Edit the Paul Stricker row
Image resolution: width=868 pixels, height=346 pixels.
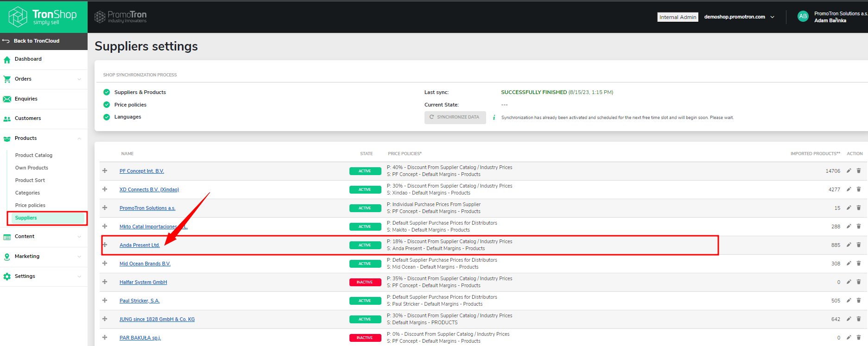pyautogui.click(x=849, y=301)
